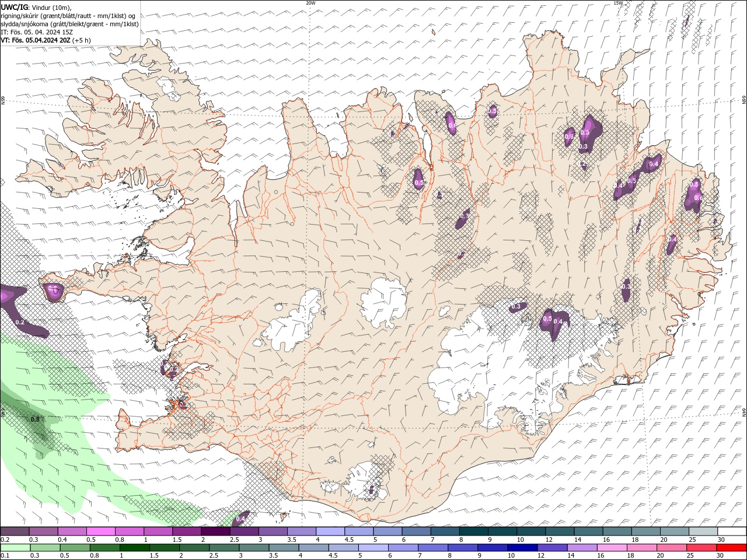The width and height of the screenshot is (747, 560).
Task: Select the lower legend swatch labeled 9
Action: click(x=493, y=548)
